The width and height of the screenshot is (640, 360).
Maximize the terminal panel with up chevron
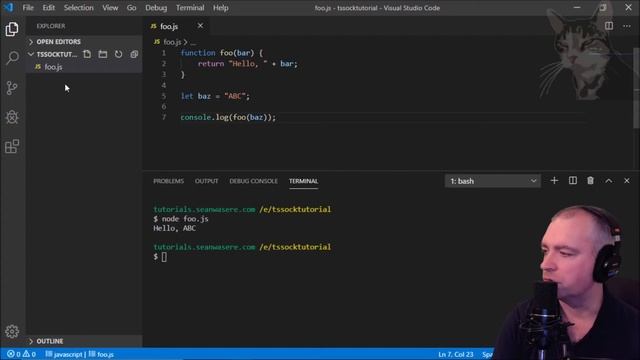609,180
